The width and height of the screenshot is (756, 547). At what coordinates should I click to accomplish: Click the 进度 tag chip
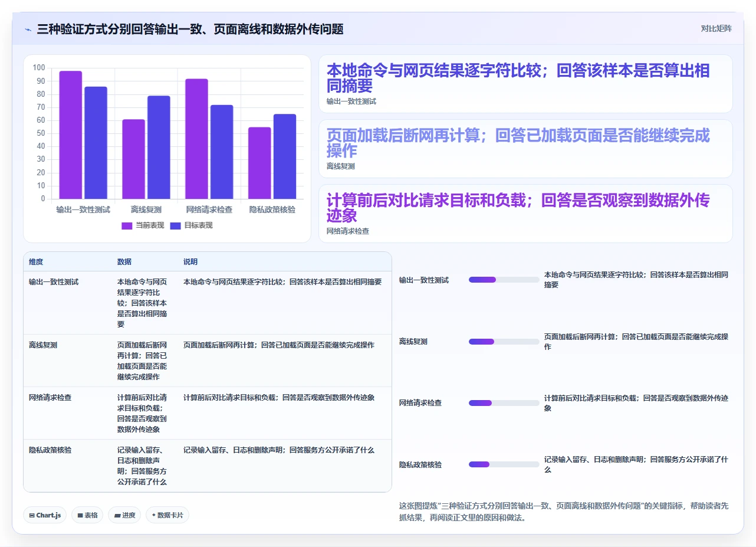coord(124,515)
